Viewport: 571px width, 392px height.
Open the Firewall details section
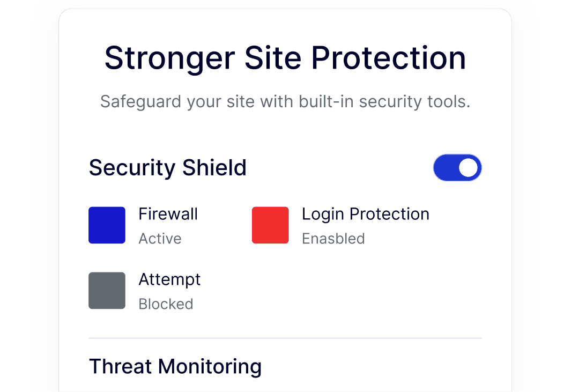click(168, 214)
